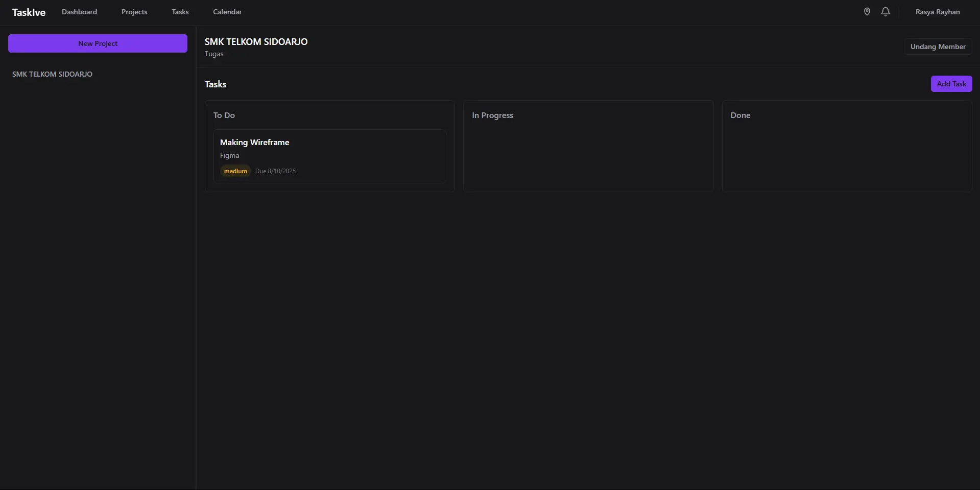Screen dimensions: 980x490
Task: Select the Done column
Action: 740,115
